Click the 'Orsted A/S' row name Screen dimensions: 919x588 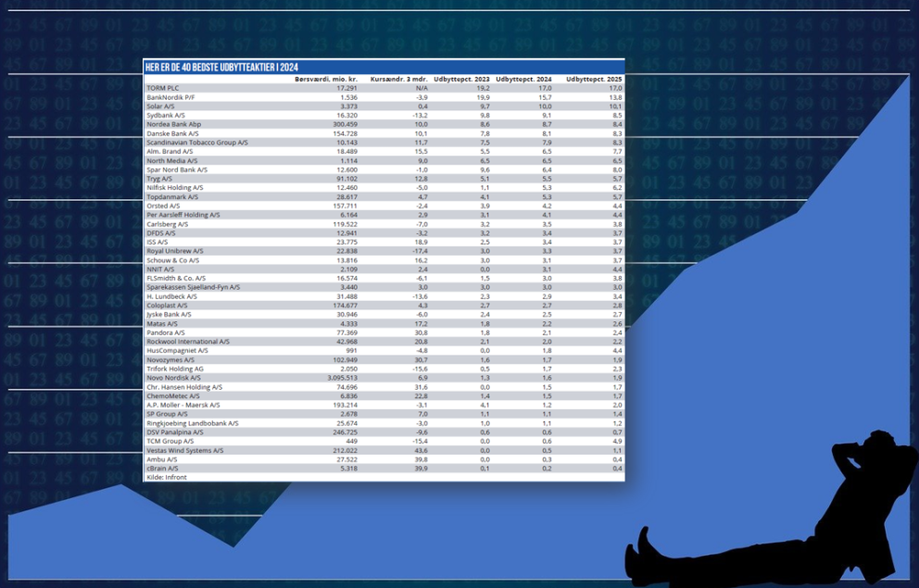coord(163,206)
